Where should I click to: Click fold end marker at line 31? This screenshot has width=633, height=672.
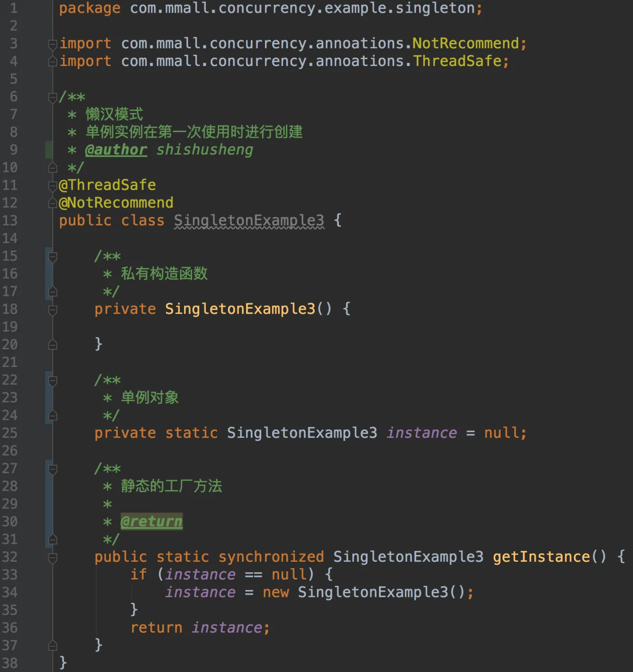(52, 540)
